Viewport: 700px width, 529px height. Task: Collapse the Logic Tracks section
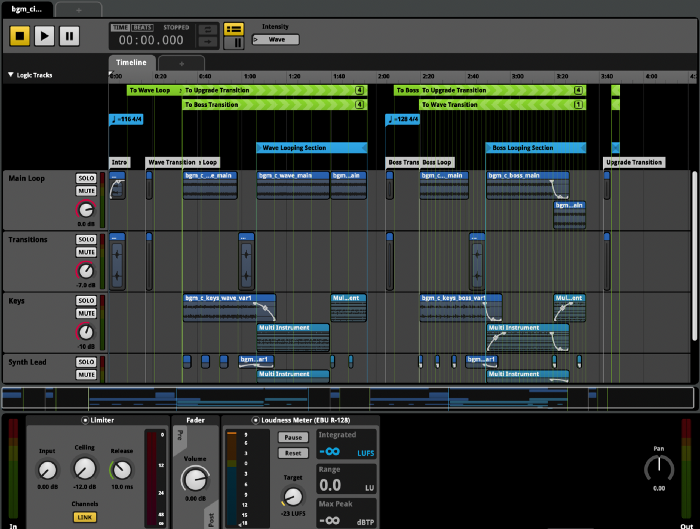click(11, 75)
